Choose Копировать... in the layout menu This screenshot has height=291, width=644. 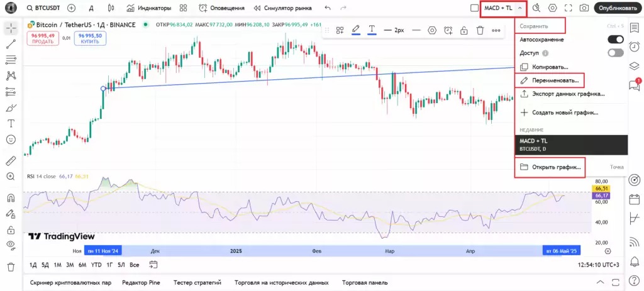[572, 67]
